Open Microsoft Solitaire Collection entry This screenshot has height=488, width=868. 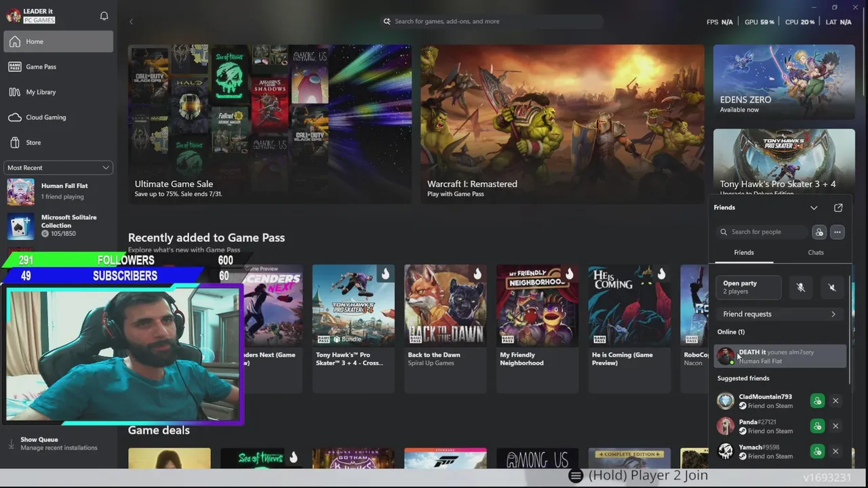point(58,226)
